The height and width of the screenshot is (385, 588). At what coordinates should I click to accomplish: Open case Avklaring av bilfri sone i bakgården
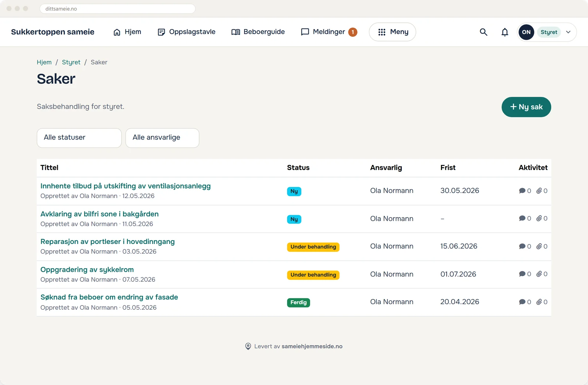pyautogui.click(x=100, y=214)
